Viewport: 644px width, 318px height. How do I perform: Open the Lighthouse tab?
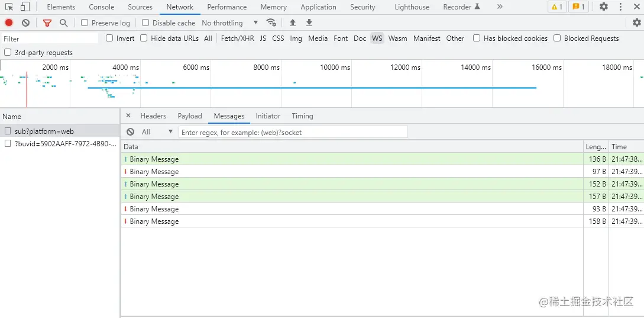(x=412, y=7)
